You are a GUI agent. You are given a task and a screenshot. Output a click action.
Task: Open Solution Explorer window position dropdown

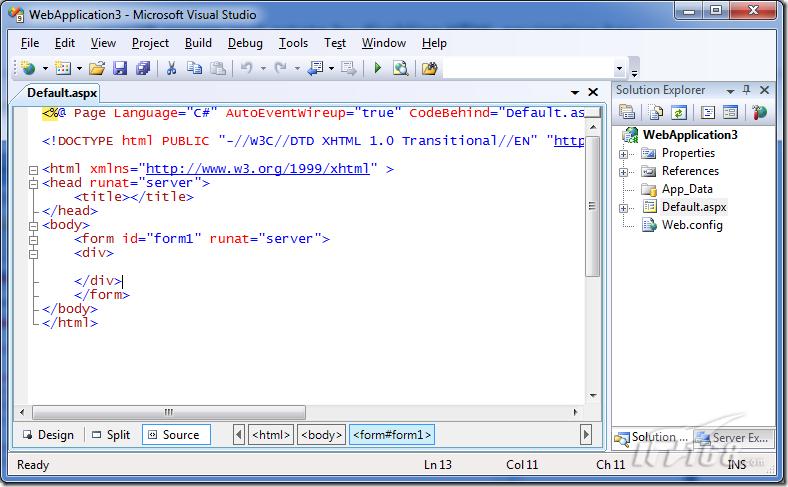coord(730,91)
